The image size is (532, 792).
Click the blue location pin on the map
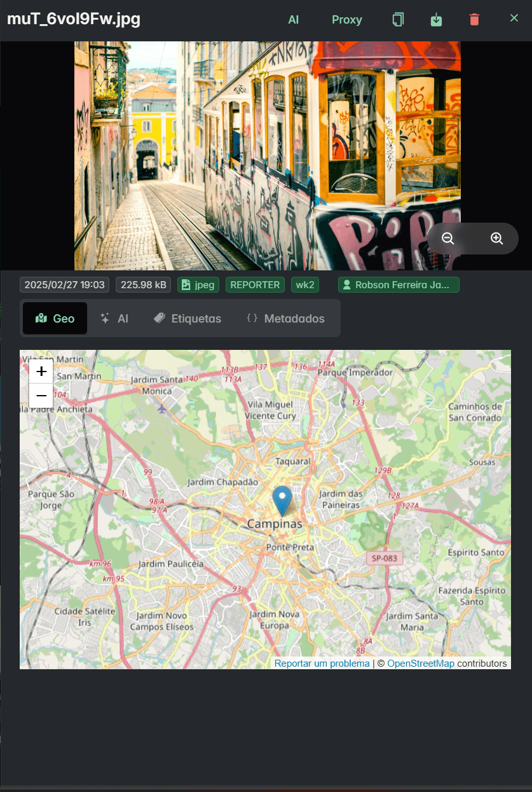tap(282, 501)
